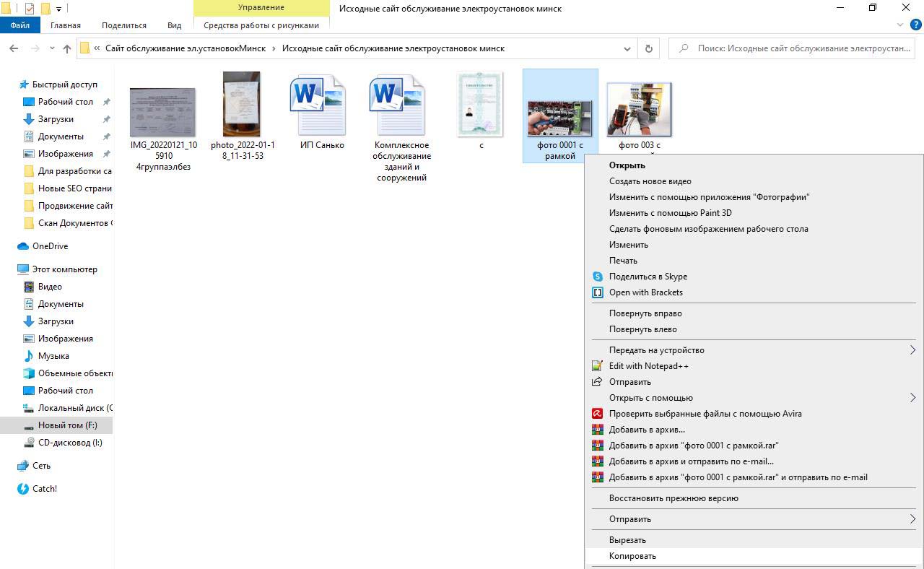This screenshot has height=569, width=924.
Task: Open OneDrive in the navigation pane
Action: tap(50, 246)
